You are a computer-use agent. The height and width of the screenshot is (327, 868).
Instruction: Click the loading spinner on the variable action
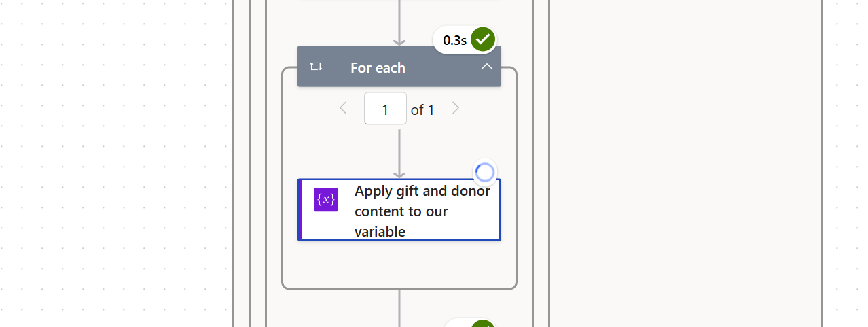[x=485, y=173]
